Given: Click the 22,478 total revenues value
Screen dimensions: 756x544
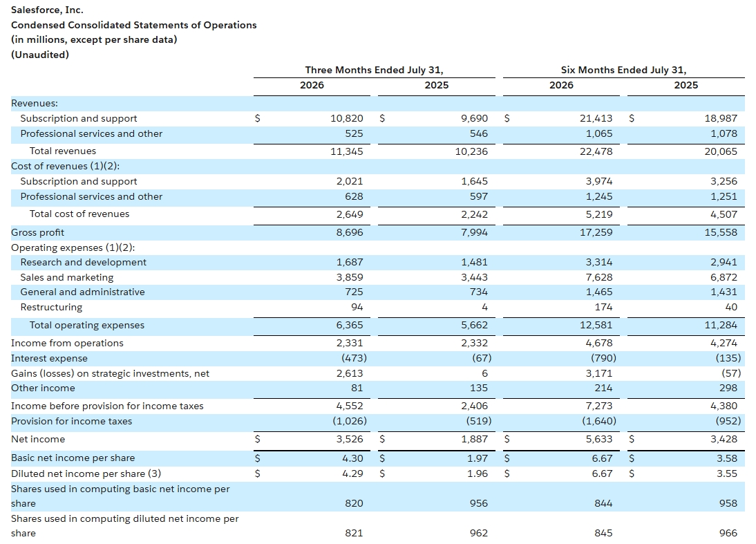Looking at the screenshot, I should 596,151.
